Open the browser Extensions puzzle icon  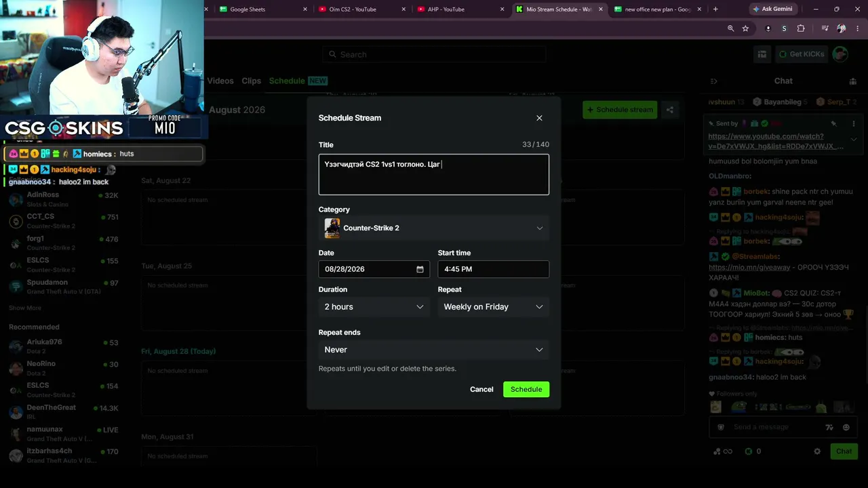(x=801, y=28)
